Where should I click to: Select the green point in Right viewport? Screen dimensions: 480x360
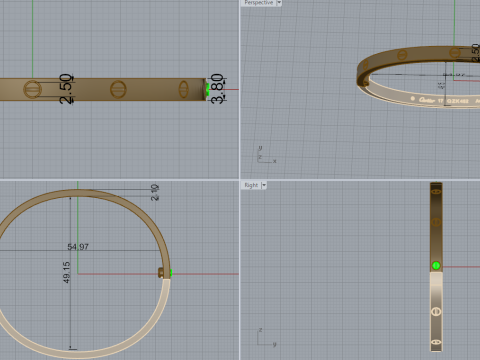tap(436, 266)
